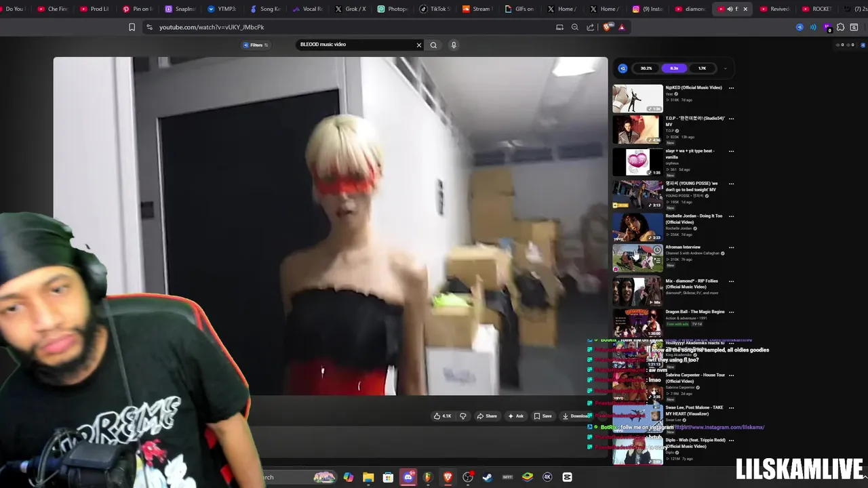Open N@KED Official Music Video thumbnail

pos(637,98)
